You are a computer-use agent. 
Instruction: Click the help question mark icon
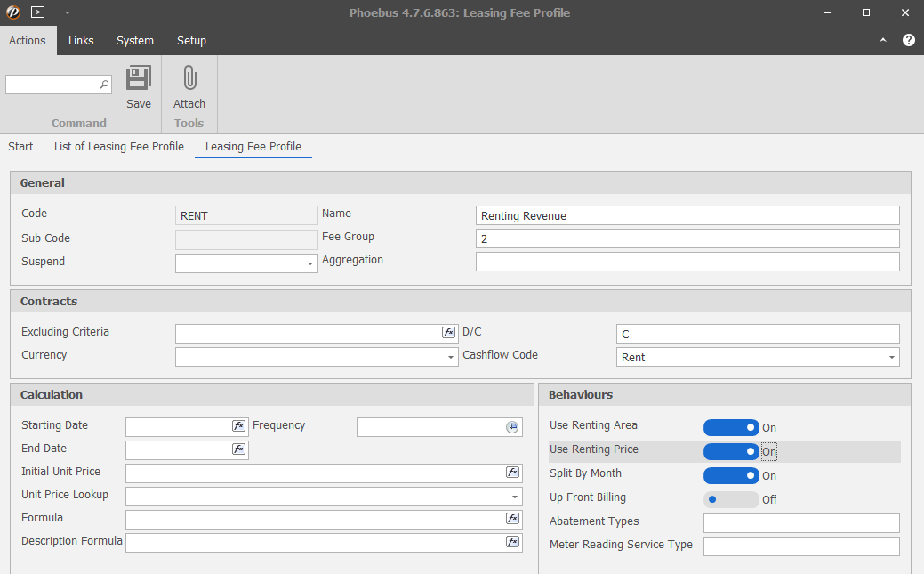908,40
